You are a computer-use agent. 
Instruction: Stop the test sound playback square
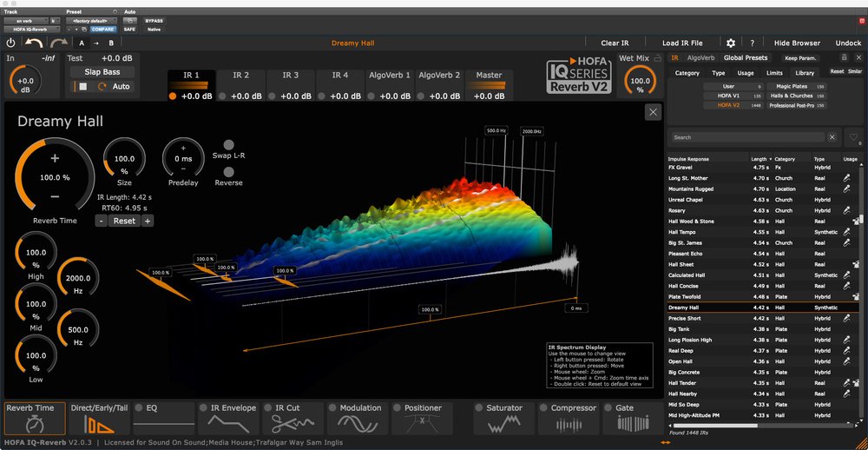(x=83, y=87)
